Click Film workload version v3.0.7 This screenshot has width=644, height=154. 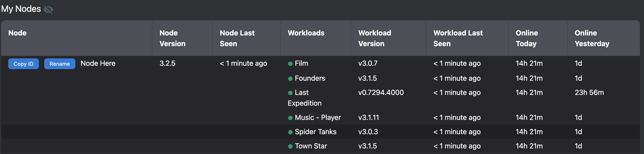tap(368, 63)
